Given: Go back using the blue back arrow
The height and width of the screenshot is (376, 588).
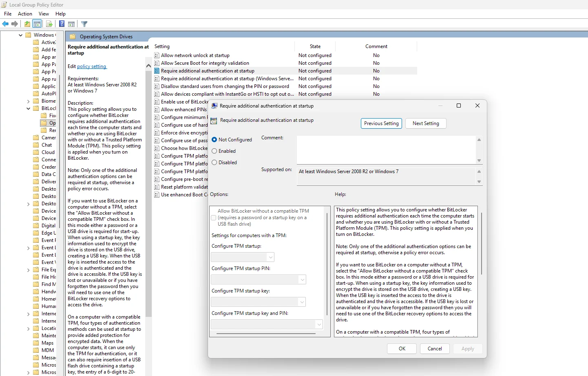Looking at the screenshot, I should (x=5, y=24).
